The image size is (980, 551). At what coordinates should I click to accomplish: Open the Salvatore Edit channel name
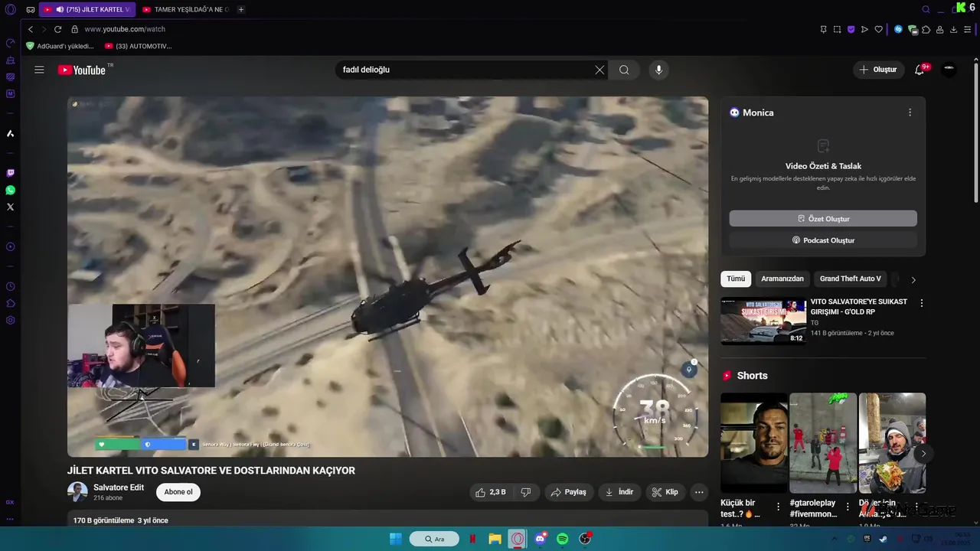[x=119, y=487]
